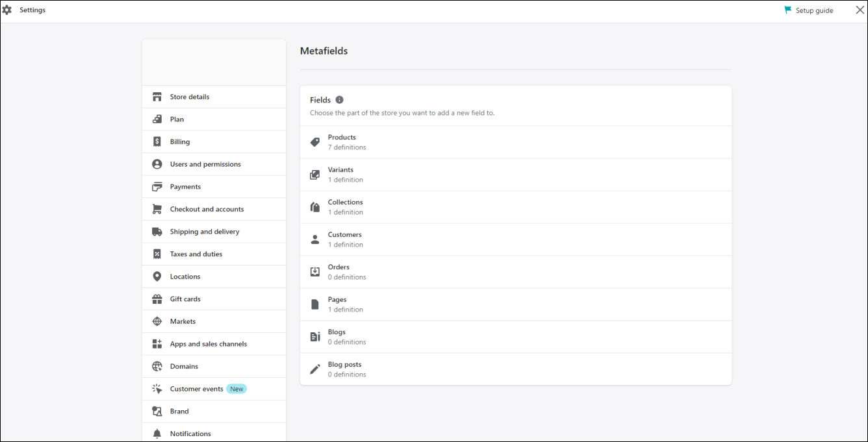Image resolution: width=868 pixels, height=442 pixels.
Task: Click the Setup guide flag icon
Action: tap(788, 10)
